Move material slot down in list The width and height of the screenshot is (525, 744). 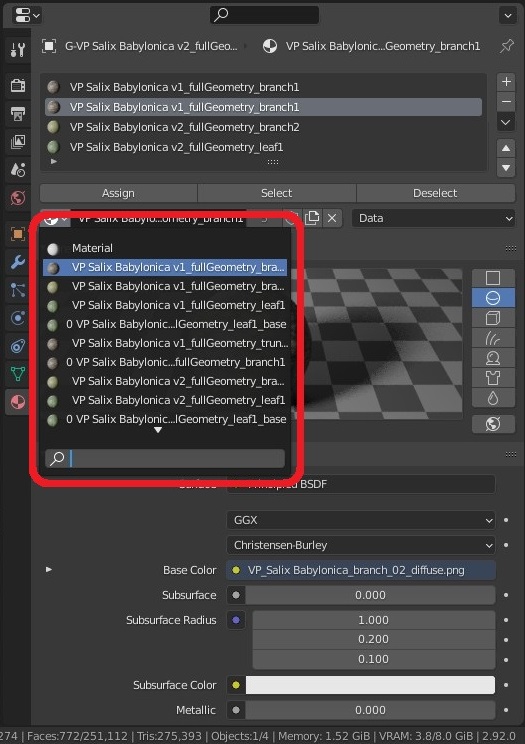point(506,167)
